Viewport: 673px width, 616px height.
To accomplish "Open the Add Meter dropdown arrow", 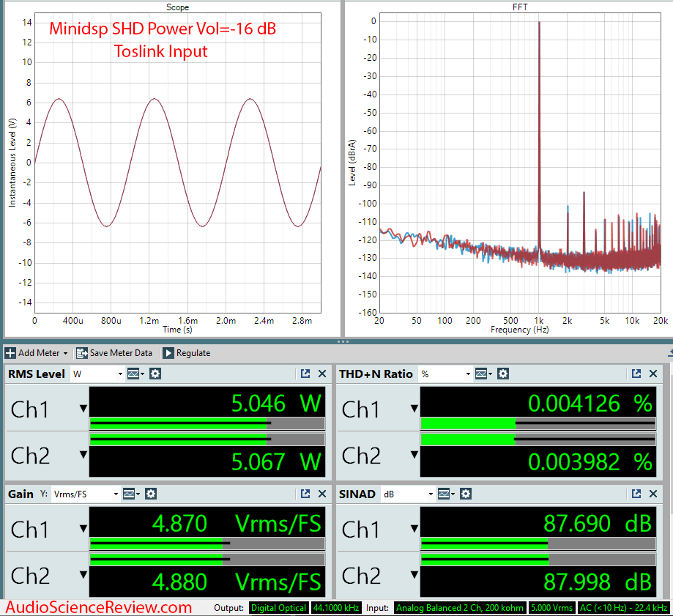I will click(x=65, y=353).
